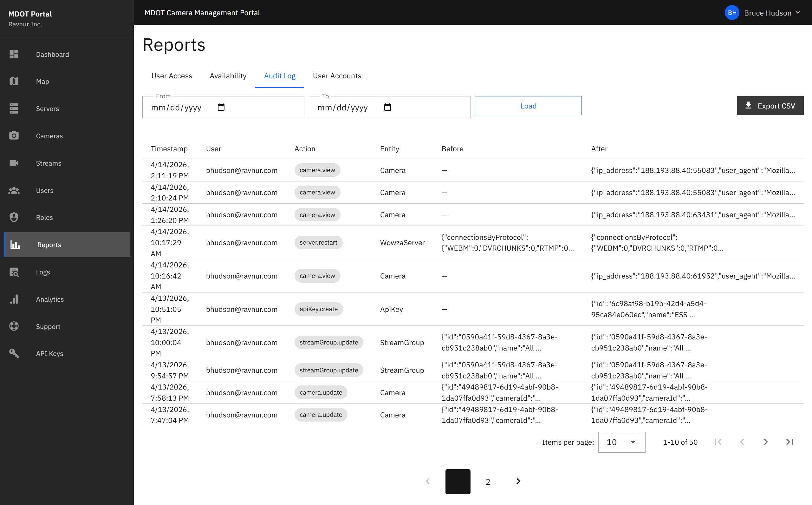Click the BH user avatar
The height and width of the screenshot is (505, 812).
tap(732, 13)
